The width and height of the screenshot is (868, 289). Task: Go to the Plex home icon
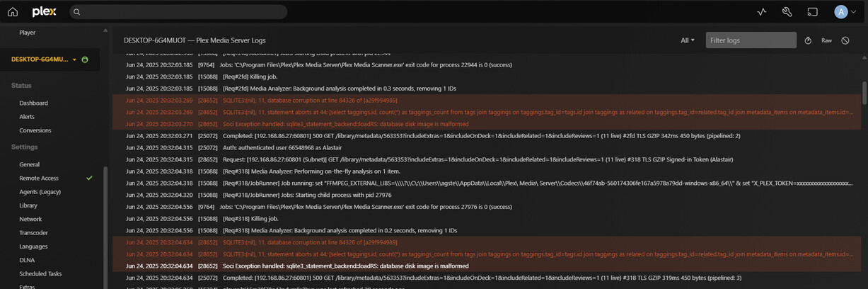[x=13, y=12]
